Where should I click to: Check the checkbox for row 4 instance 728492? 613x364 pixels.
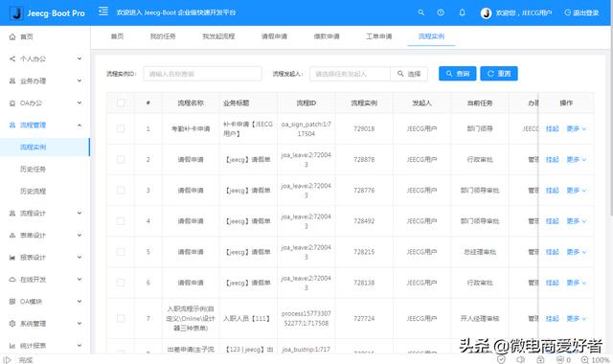pyautogui.click(x=121, y=221)
